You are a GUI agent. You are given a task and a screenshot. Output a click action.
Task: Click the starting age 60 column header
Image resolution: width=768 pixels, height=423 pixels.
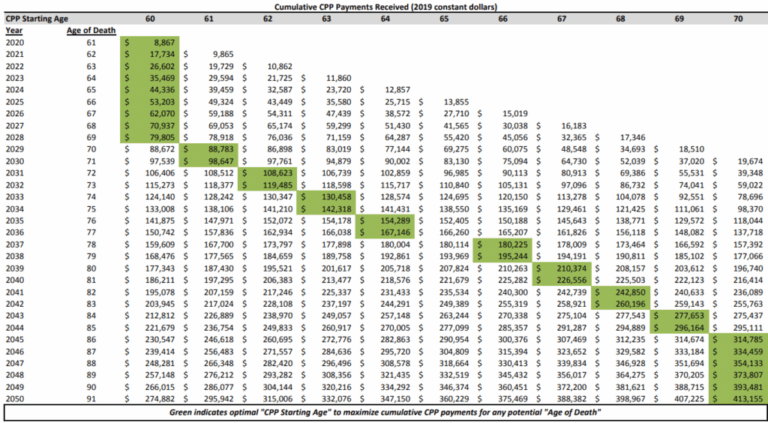(x=149, y=19)
